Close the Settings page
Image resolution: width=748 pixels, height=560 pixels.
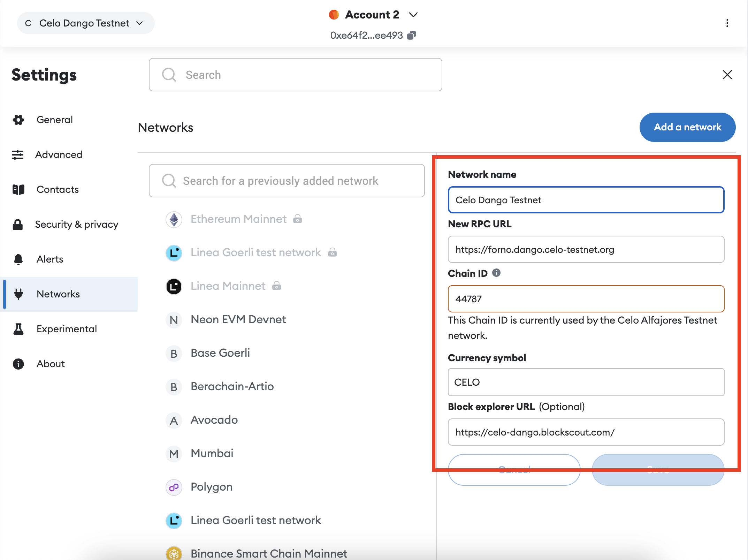click(x=727, y=75)
